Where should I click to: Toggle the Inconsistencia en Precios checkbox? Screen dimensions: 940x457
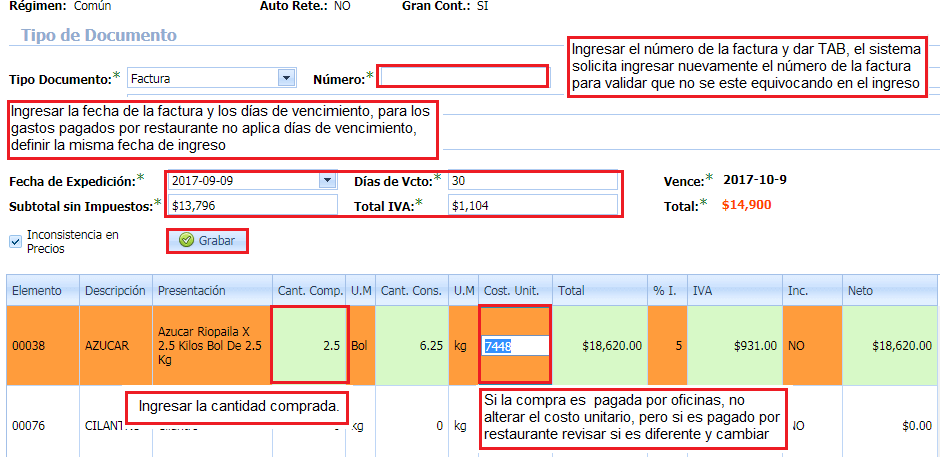(x=16, y=242)
